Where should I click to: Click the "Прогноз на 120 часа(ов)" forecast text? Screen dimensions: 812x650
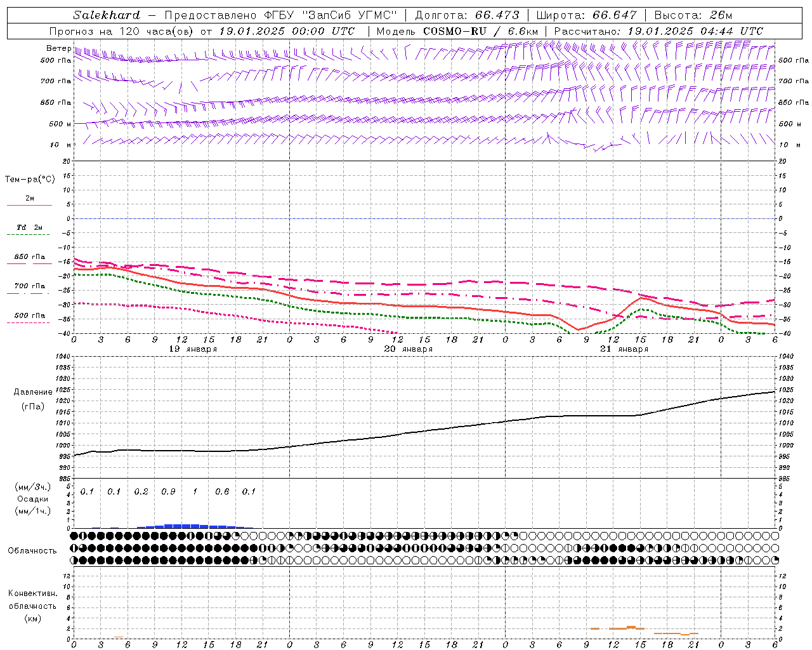tap(122, 31)
